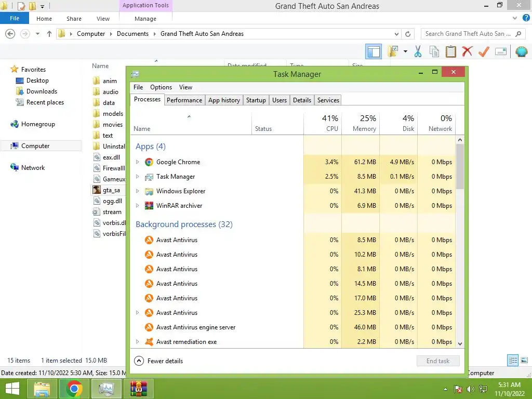Screen dimensions: 532x399
Task: Click the red X Delete icon in Explorer
Action: (467, 51)
